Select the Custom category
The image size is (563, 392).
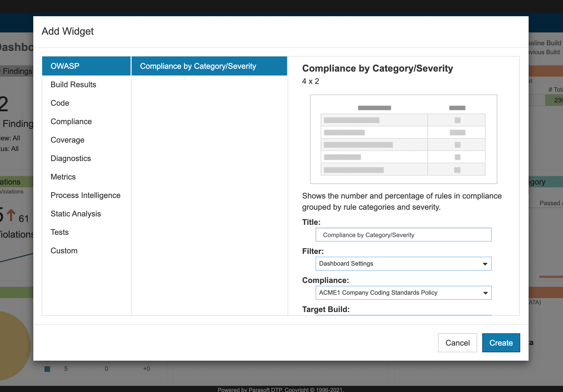click(x=86, y=251)
